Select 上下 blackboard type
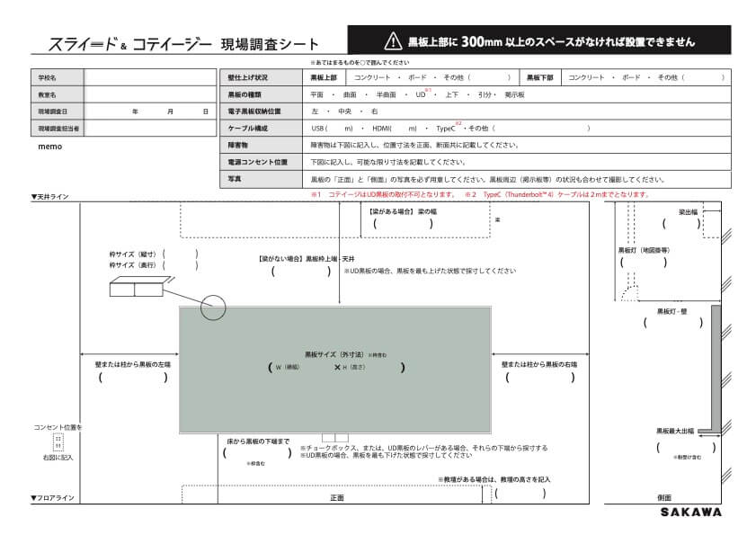756x535 pixels. point(452,95)
